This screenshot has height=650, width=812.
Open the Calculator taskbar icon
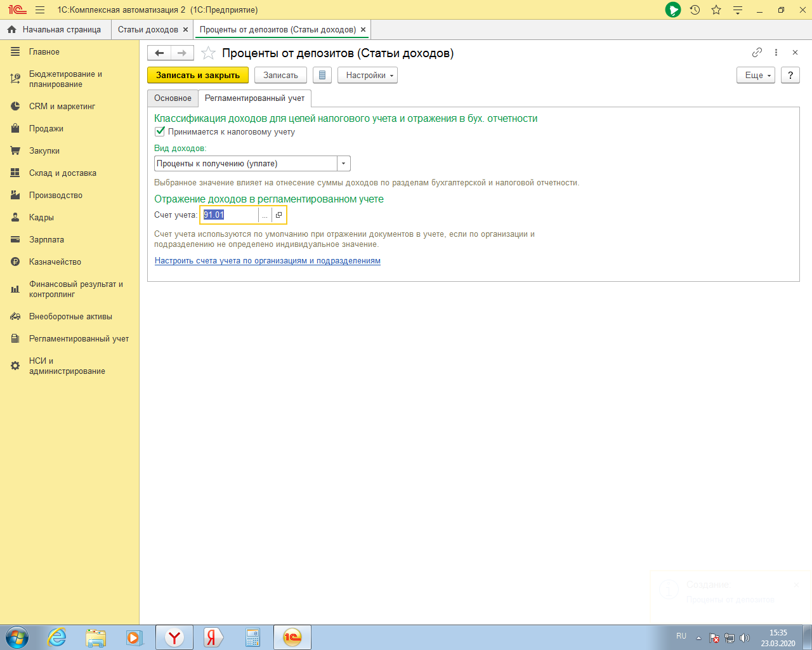click(x=252, y=637)
